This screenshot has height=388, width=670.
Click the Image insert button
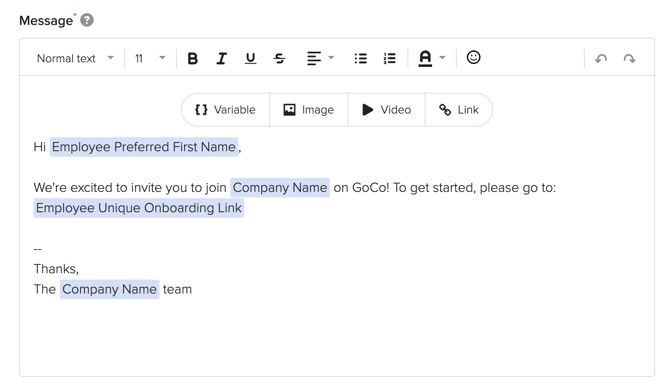pyautogui.click(x=309, y=110)
